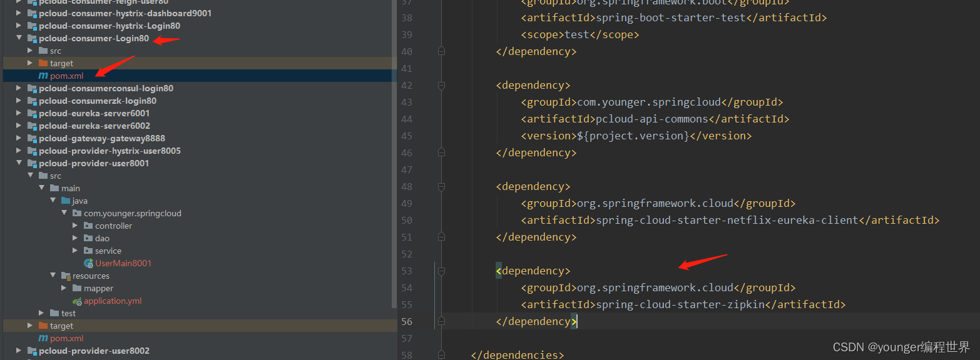The width and height of the screenshot is (980, 360).
Task: Click the com.younger.springcloud package icon
Action: point(77,213)
